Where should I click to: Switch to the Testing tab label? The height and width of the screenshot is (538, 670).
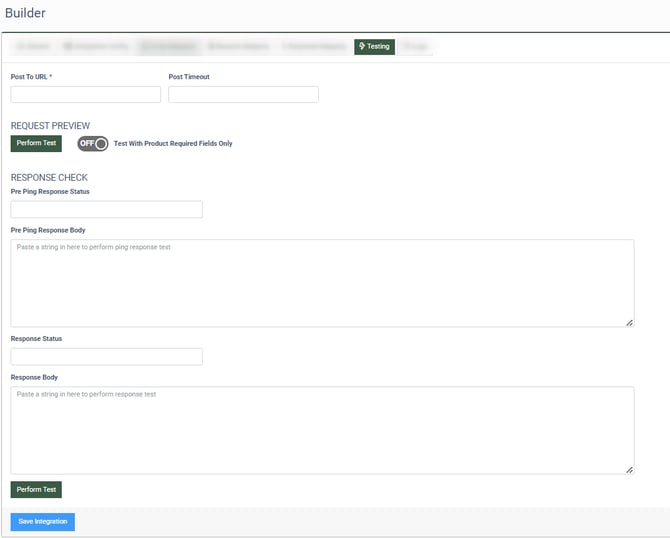378,46
